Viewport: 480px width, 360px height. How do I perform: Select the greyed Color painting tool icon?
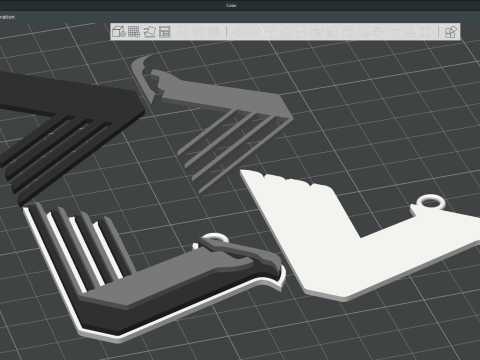379,32
